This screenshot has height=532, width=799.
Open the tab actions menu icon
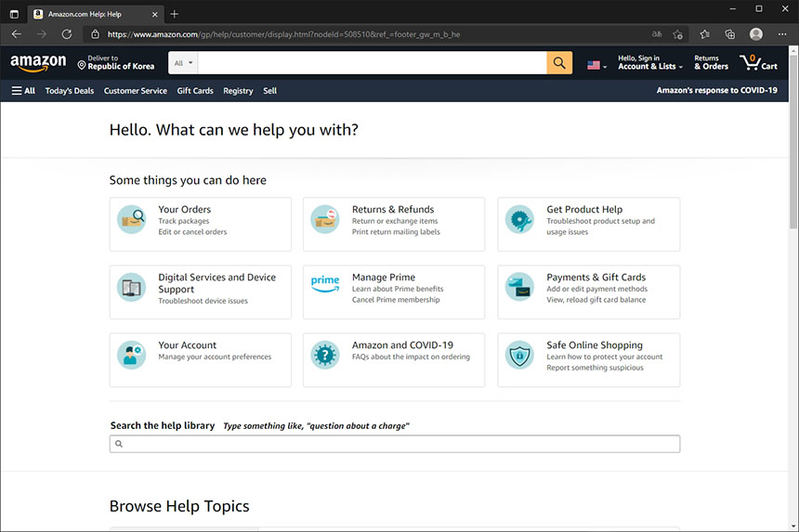(x=14, y=14)
